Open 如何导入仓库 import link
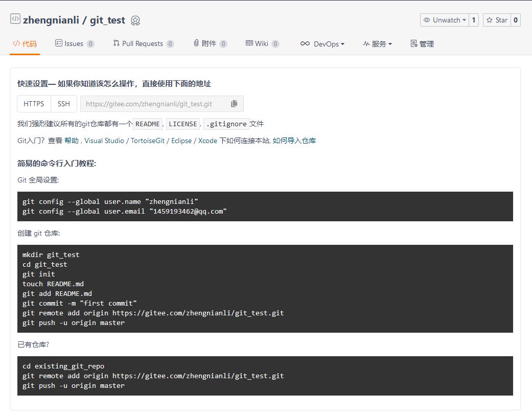Image resolution: width=532 pixels, height=416 pixels. tap(294, 141)
